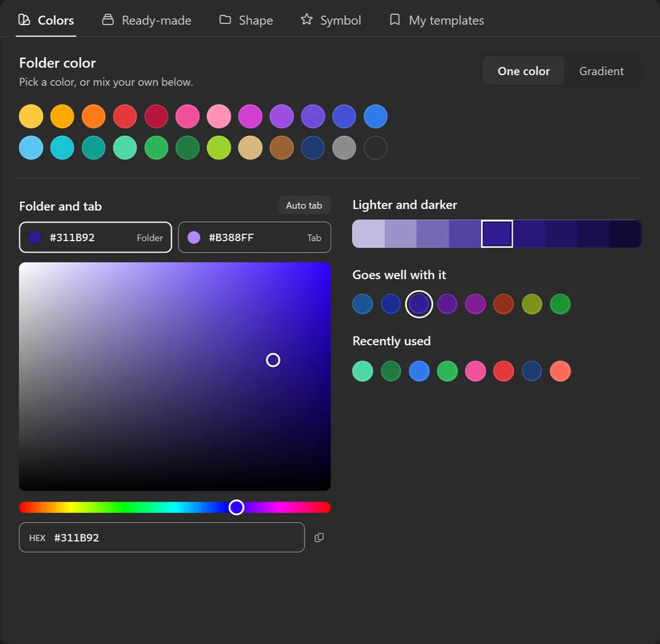Pick the yellow preset folder color
660x644 pixels.
point(31,116)
